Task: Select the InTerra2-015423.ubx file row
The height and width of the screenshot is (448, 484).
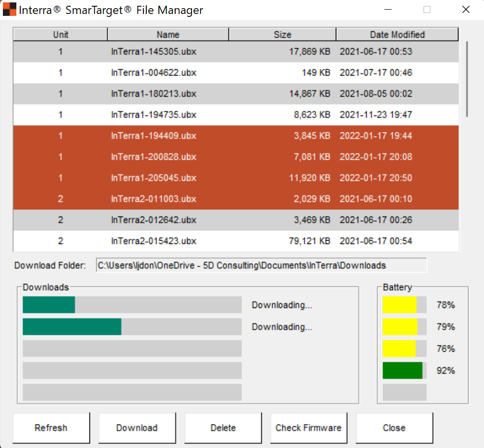Action: pyautogui.click(x=168, y=241)
